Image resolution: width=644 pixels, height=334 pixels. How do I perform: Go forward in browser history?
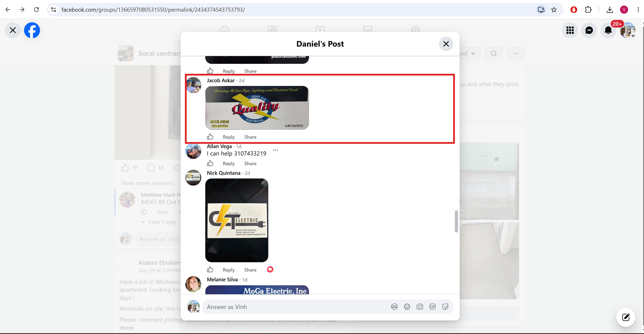click(22, 9)
